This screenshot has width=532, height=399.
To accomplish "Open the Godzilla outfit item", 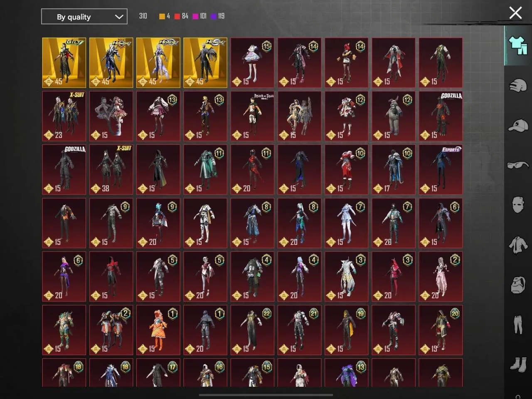I will tap(441, 116).
